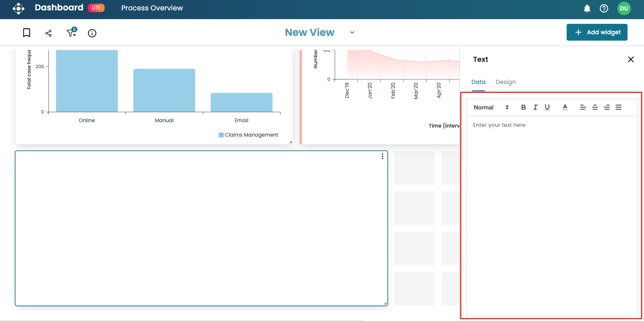Open the share view icon
This screenshot has width=644, height=321.
tap(48, 33)
